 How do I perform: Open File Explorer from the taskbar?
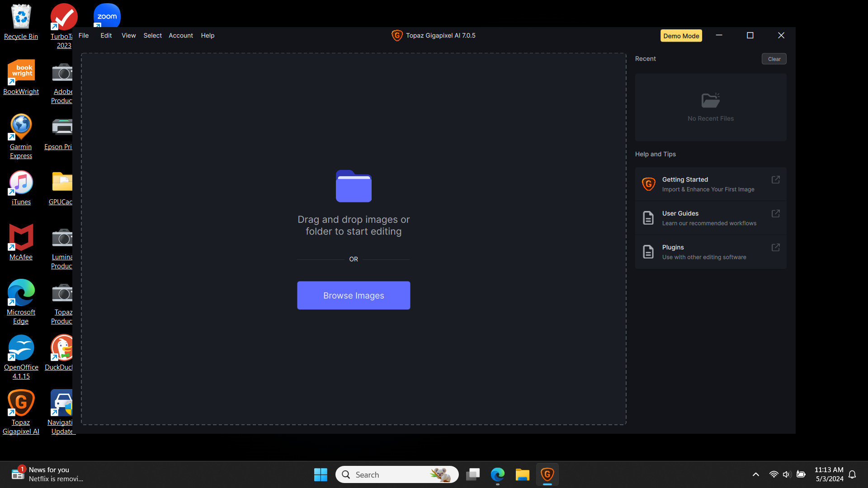click(x=522, y=474)
